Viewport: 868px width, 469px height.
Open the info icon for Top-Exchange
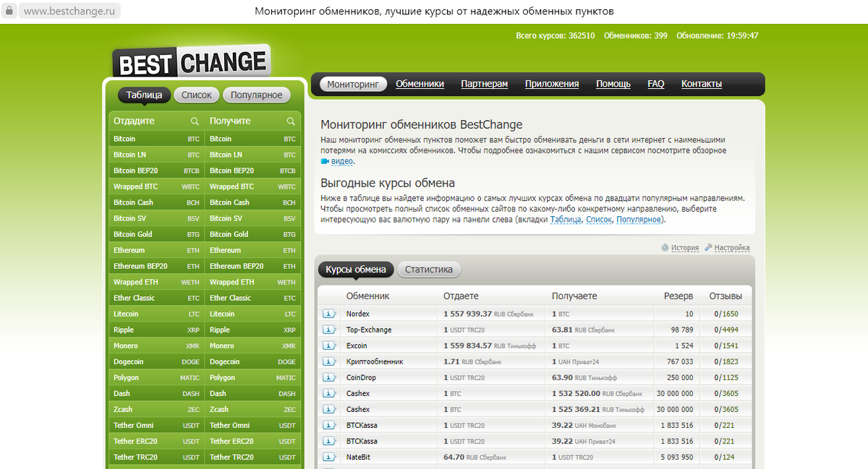coord(329,330)
